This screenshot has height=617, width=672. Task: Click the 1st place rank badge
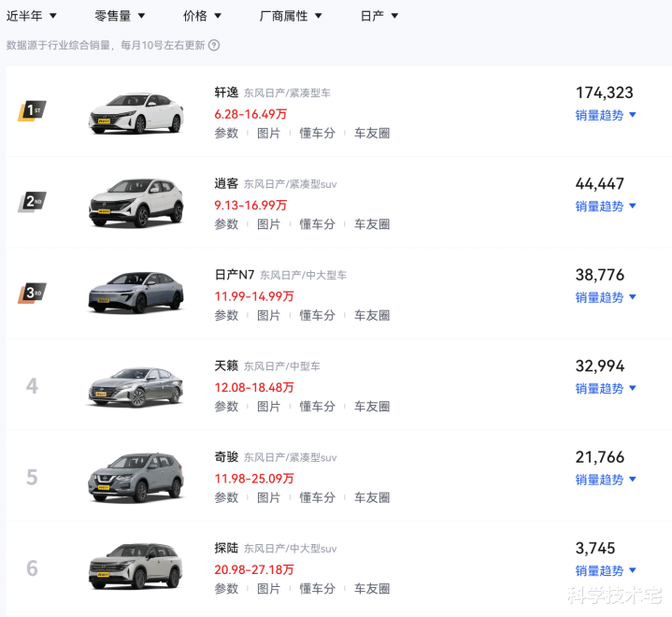tap(32, 111)
